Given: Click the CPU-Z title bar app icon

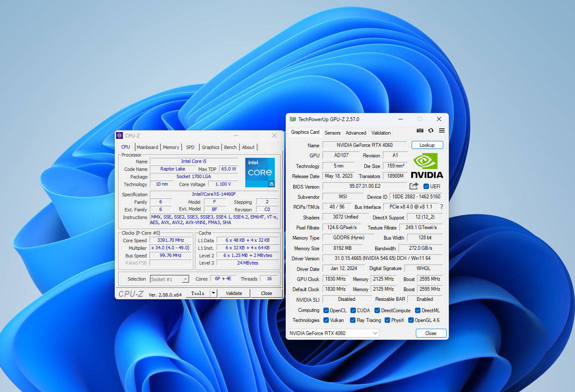Looking at the screenshot, I should click(119, 135).
